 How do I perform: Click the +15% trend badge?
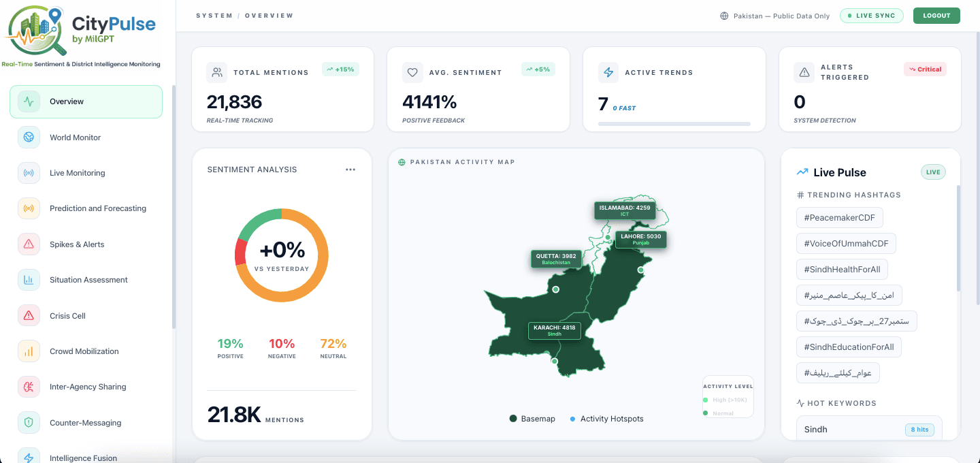[340, 69]
